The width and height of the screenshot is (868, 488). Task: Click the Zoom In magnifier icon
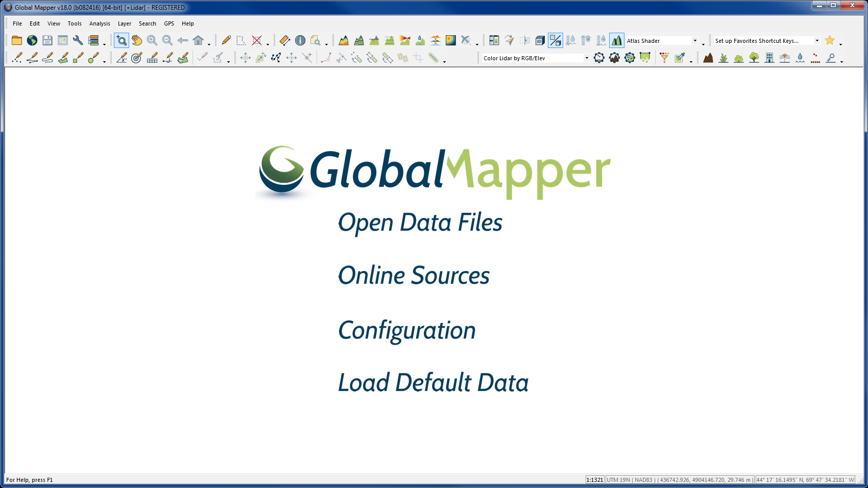(x=152, y=40)
